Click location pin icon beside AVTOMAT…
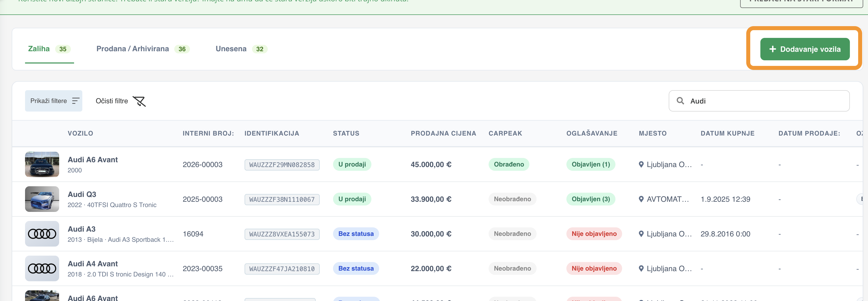Screen dimensions: 868x301 tap(641, 199)
